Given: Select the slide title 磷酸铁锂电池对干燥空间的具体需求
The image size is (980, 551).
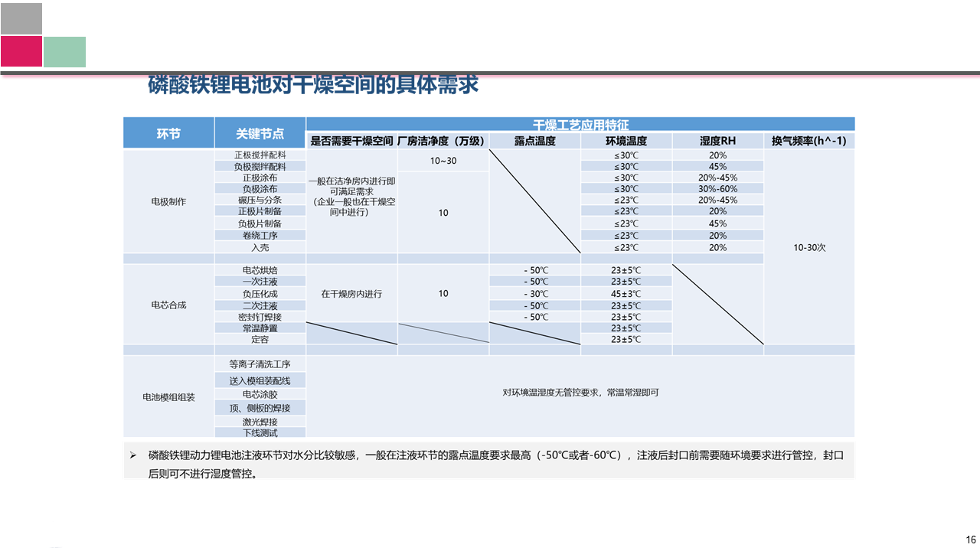Looking at the screenshot, I should 313,85.
